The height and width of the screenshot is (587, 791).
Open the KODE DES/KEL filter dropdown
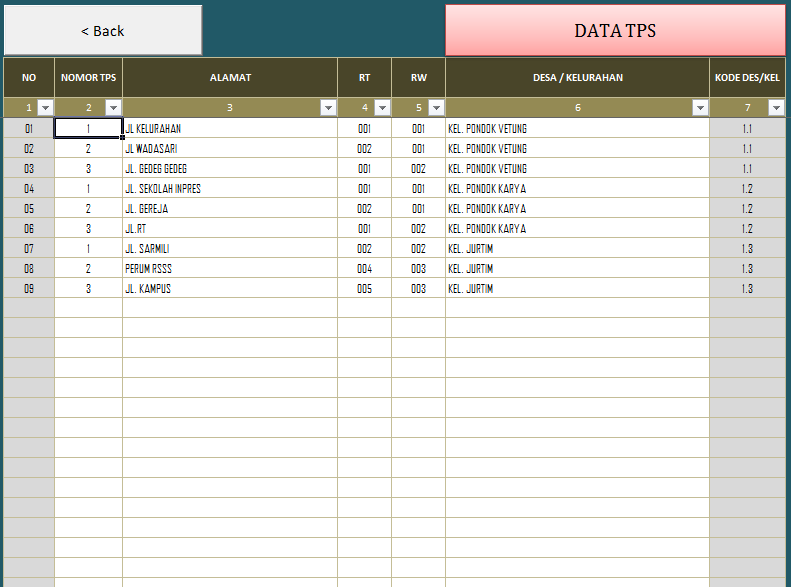pyautogui.click(x=776, y=107)
